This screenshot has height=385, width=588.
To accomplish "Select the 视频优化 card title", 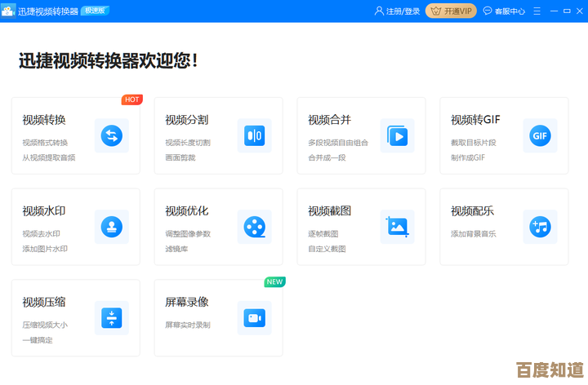I will [x=187, y=210].
